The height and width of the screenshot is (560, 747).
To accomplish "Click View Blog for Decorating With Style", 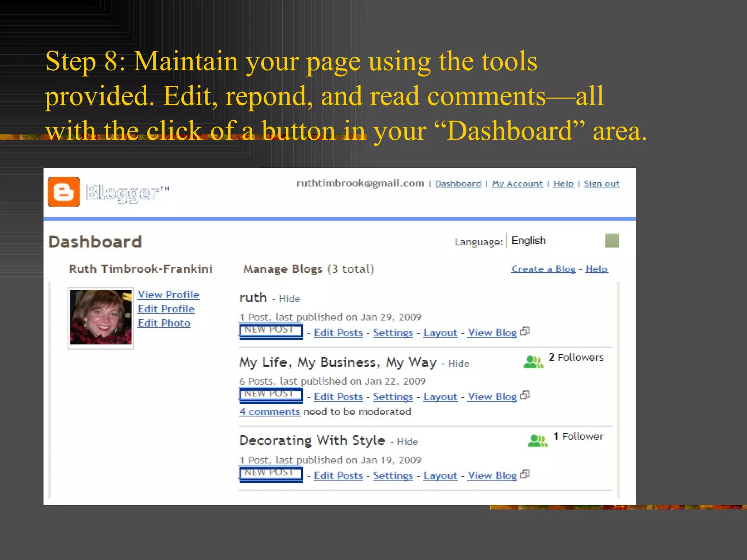I will [492, 476].
